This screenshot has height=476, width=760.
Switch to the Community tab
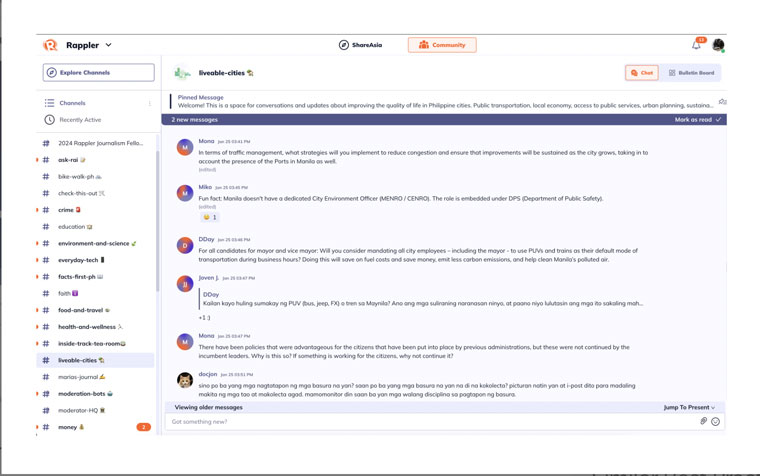(x=442, y=45)
